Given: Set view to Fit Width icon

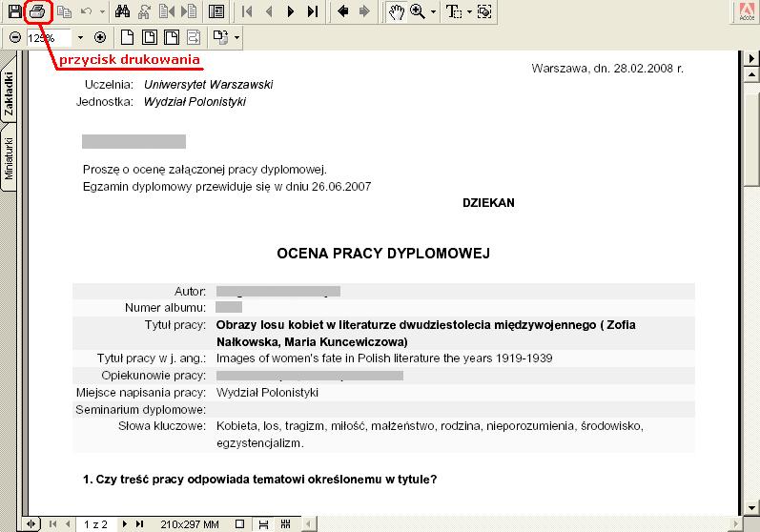Looking at the screenshot, I should pos(171,37).
